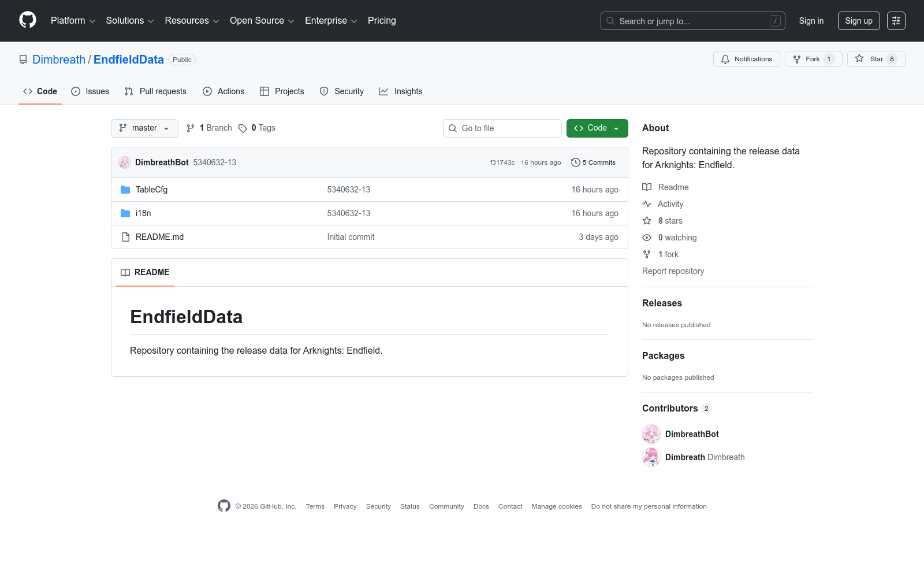View the 0 Tags list
924x578 pixels.
point(257,128)
